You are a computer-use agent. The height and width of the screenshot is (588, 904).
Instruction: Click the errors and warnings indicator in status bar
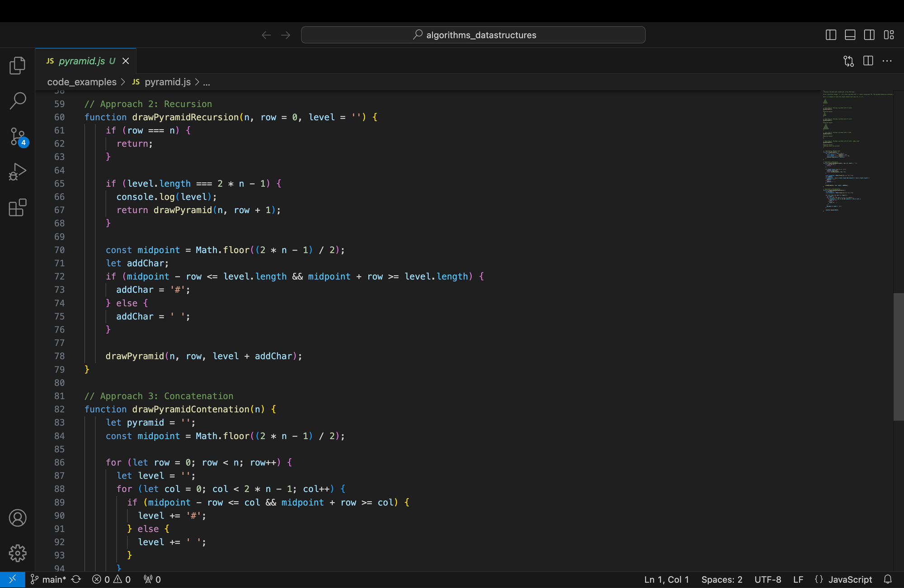(111, 579)
